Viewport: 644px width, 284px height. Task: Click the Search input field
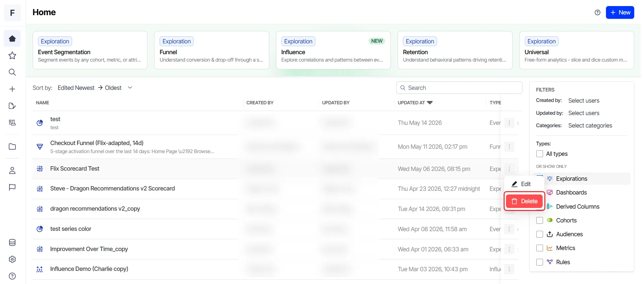[459, 88]
